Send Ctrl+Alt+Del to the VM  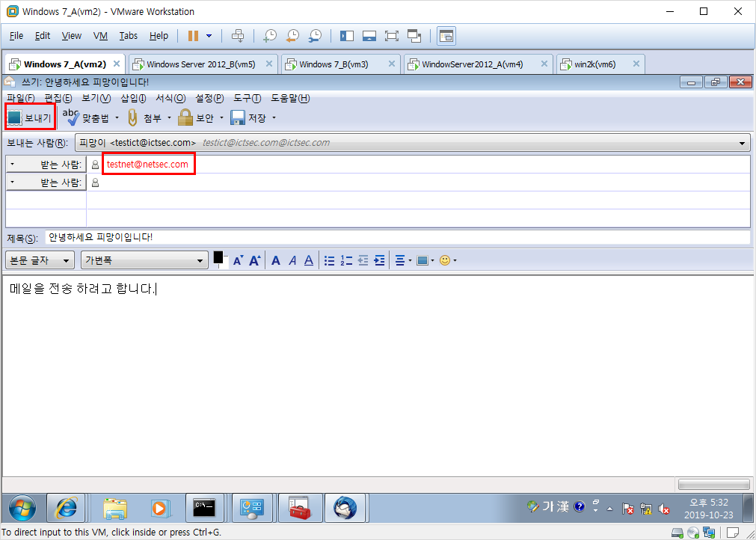point(239,36)
